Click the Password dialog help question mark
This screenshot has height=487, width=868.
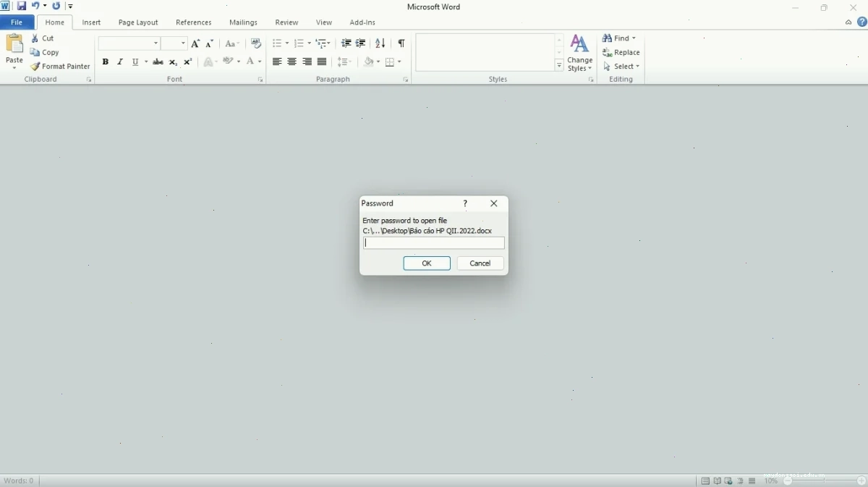466,203
